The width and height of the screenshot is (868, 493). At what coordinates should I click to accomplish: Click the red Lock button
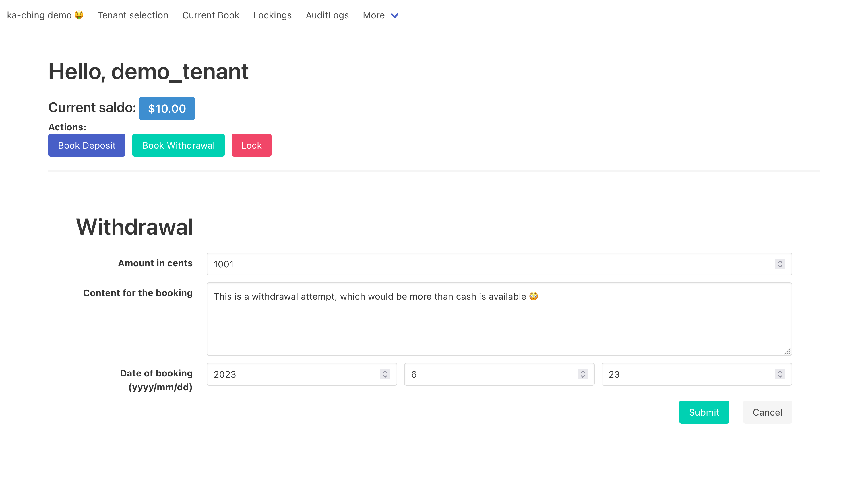coord(251,145)
